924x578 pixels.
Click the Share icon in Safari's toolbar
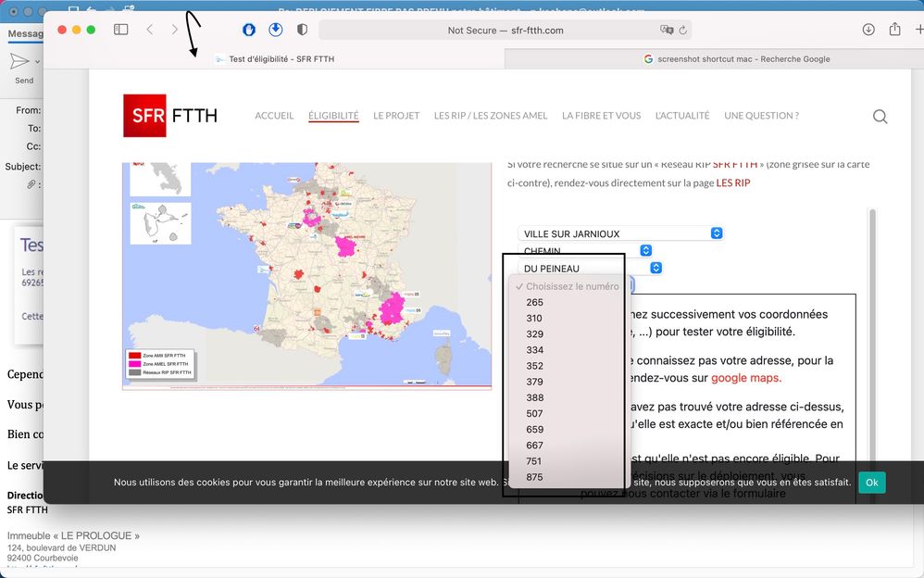[896, 29]
